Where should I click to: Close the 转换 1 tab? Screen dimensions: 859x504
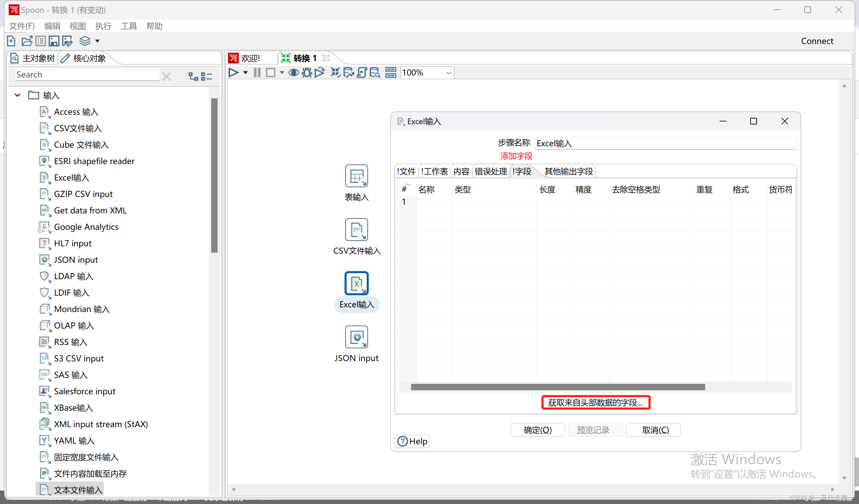point(326,58)
